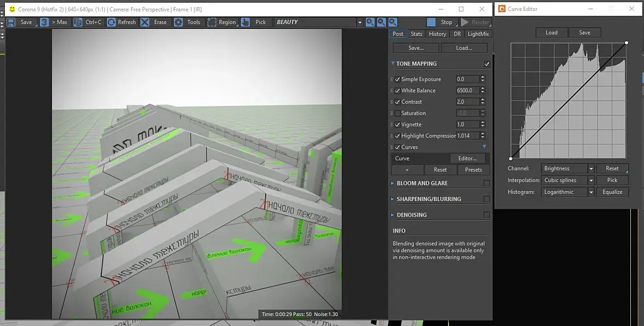Open the Stats tab

416,34
